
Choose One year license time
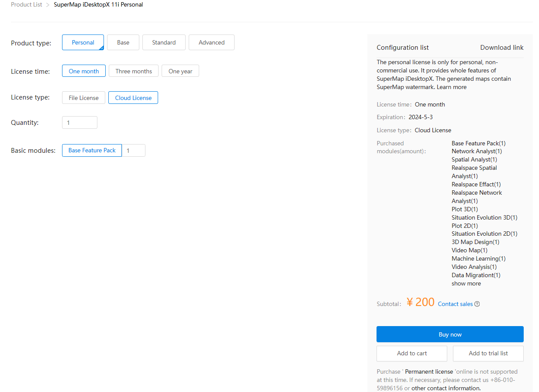pos(180,71)
